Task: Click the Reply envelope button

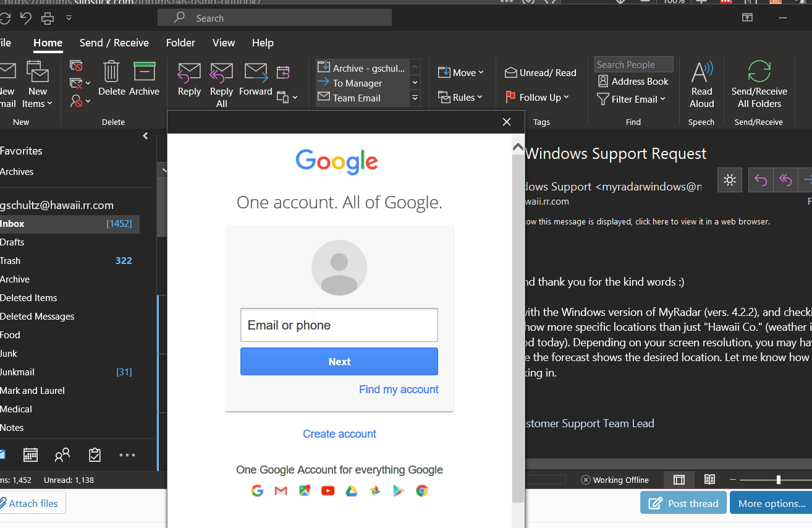Action: click(x=189, y=79)
